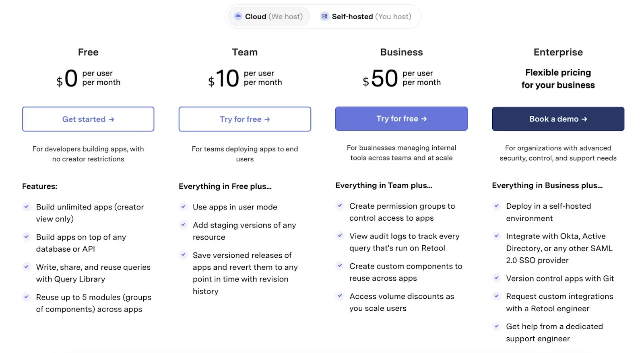This screenshot has height=353, width=644.
Task: Click the Enterprise plan heading
Action: coord(558,52)
